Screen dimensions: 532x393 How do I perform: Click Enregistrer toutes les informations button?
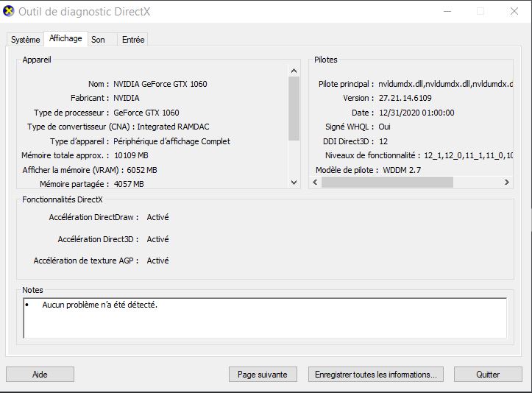click(376, 375)
